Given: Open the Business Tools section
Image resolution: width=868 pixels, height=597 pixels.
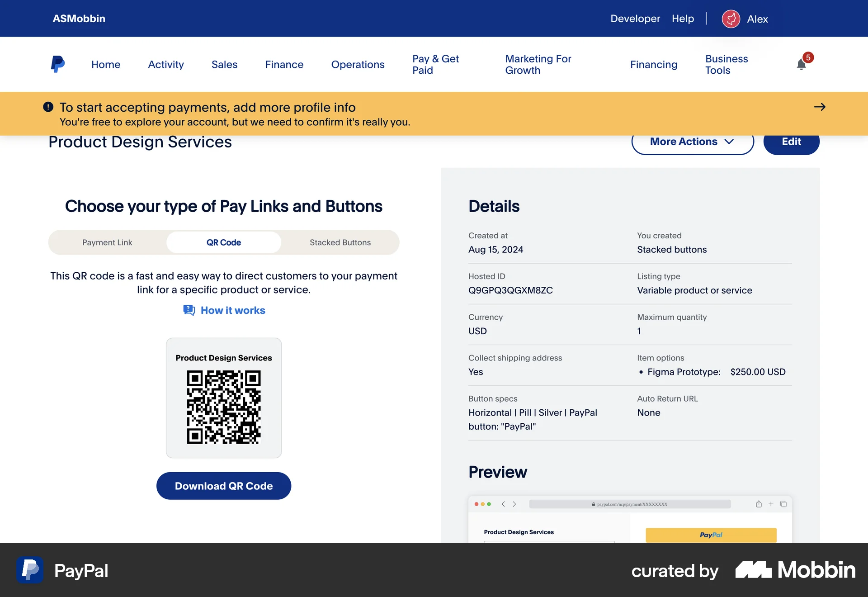Looking at the screenshot, I should click(x=726, y=64).
